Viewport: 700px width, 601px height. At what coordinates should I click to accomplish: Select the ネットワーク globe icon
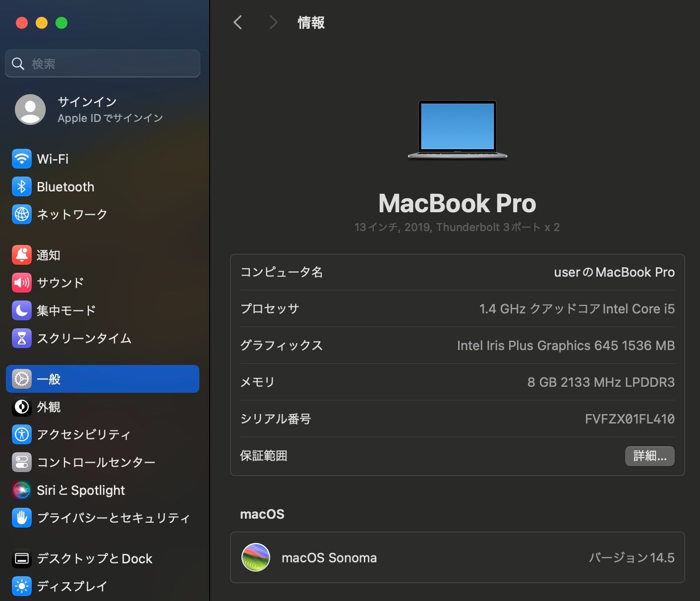pos(21,214)
